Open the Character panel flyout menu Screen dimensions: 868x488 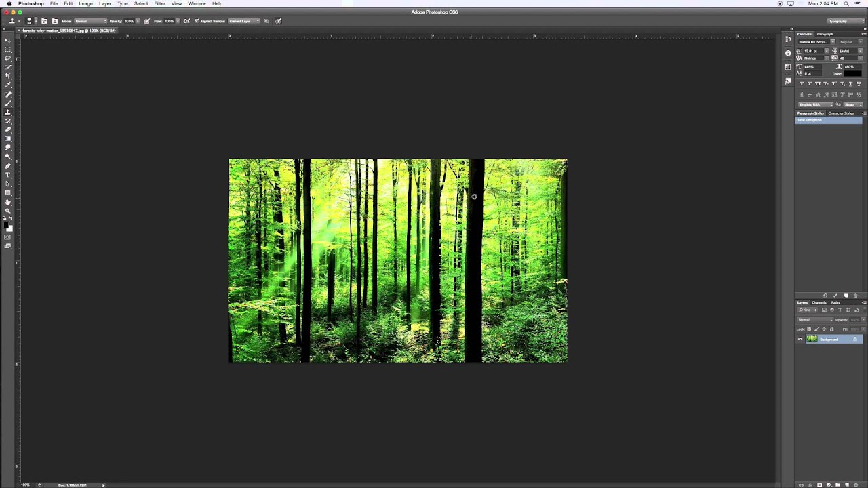click(863, 34)
